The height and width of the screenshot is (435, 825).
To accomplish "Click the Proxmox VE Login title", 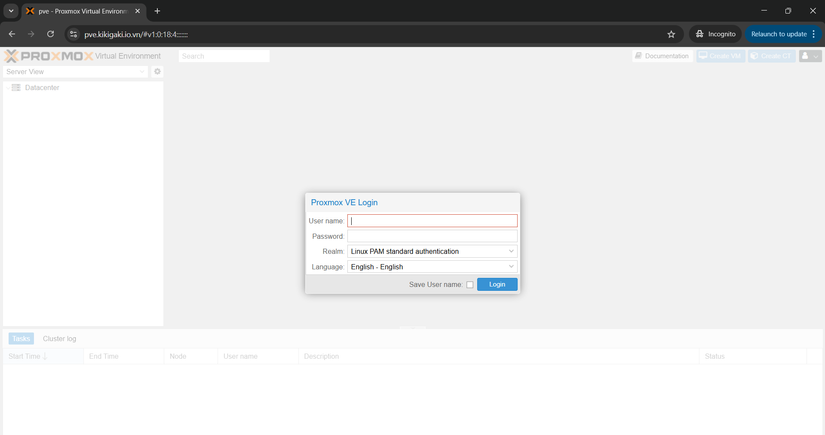I will click(344, 203).
